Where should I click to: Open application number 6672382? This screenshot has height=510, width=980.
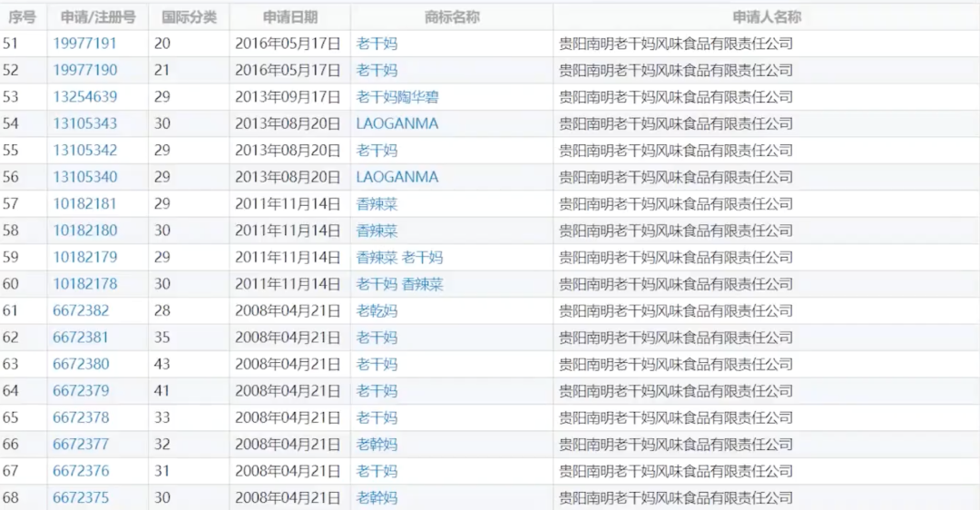pyautogui.click(x=81, y=310)
